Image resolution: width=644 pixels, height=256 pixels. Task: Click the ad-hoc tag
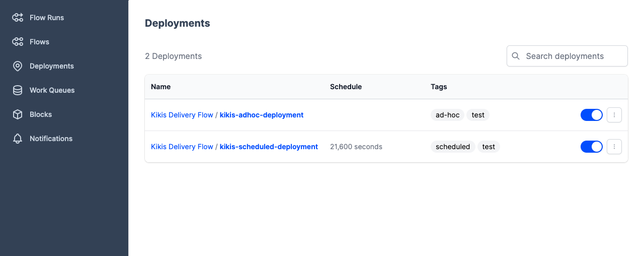pyautogui.click(x=448, y=115)
